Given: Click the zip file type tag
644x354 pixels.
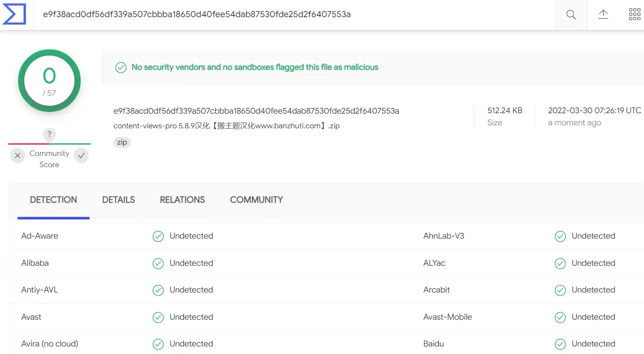Looking at the screenshot, I should 122,143.
